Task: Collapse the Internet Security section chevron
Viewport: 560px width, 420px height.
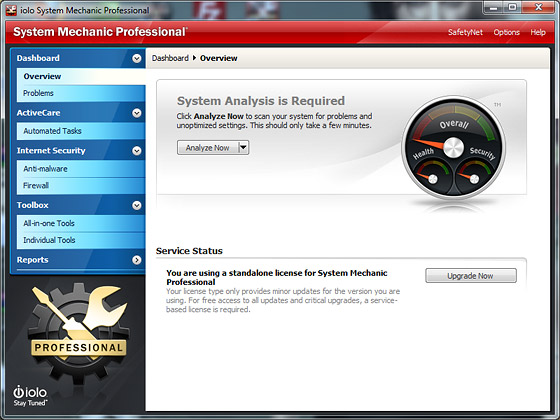Action: [x=136, y=151]
